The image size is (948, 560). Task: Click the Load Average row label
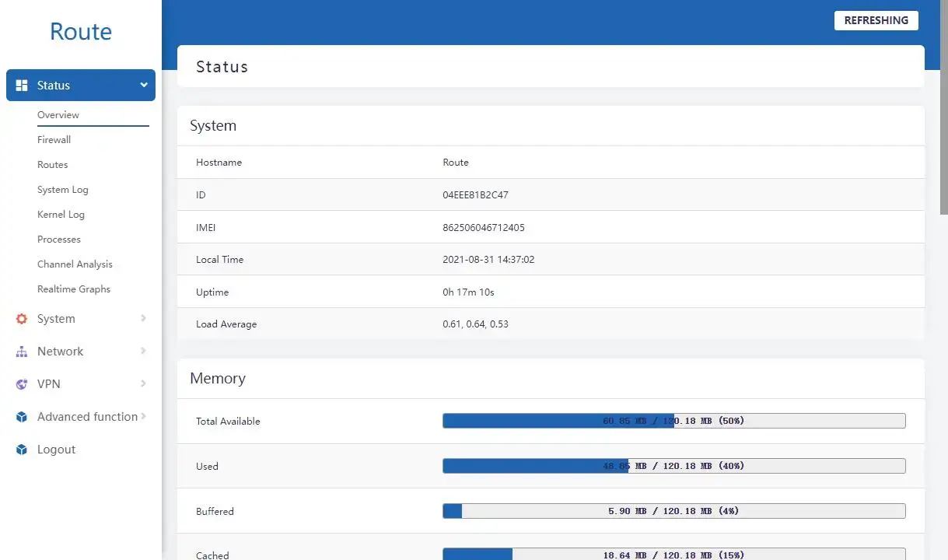click(x=226, y=324)
